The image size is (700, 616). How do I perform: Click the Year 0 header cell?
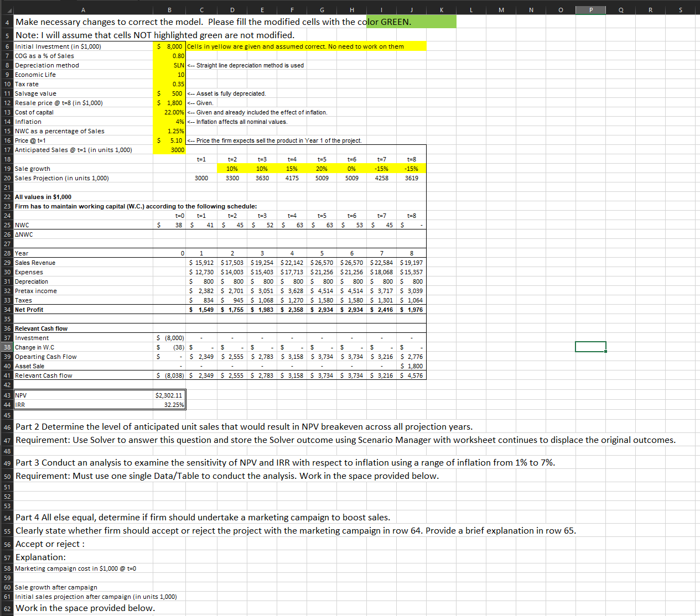pos(169,253)
